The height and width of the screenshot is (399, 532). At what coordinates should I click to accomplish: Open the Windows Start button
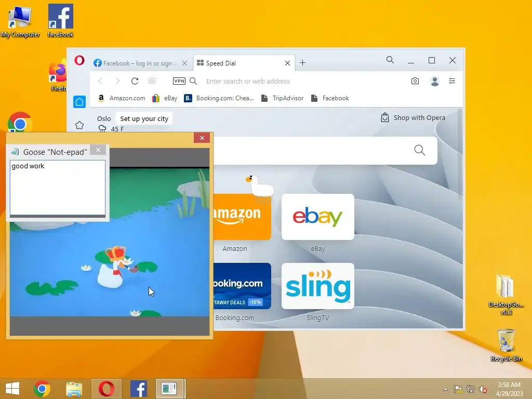pyautogui.click(x=12, y=389)
